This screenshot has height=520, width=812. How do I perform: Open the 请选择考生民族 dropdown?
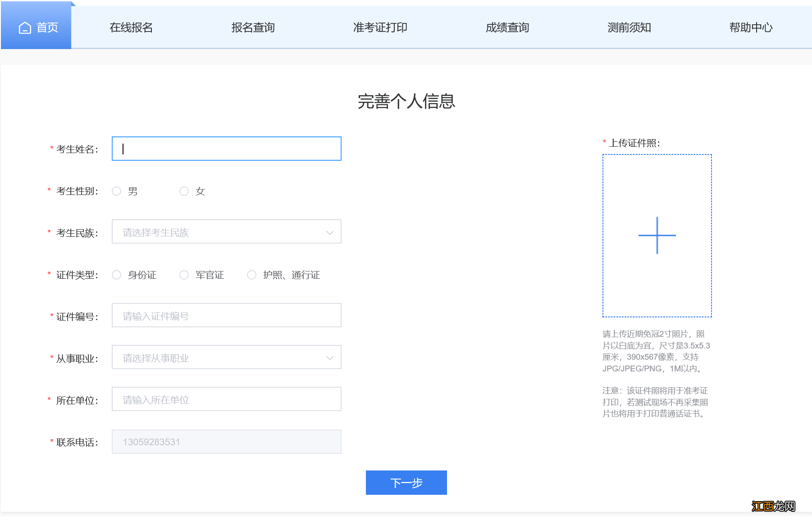tap(227, 231)
